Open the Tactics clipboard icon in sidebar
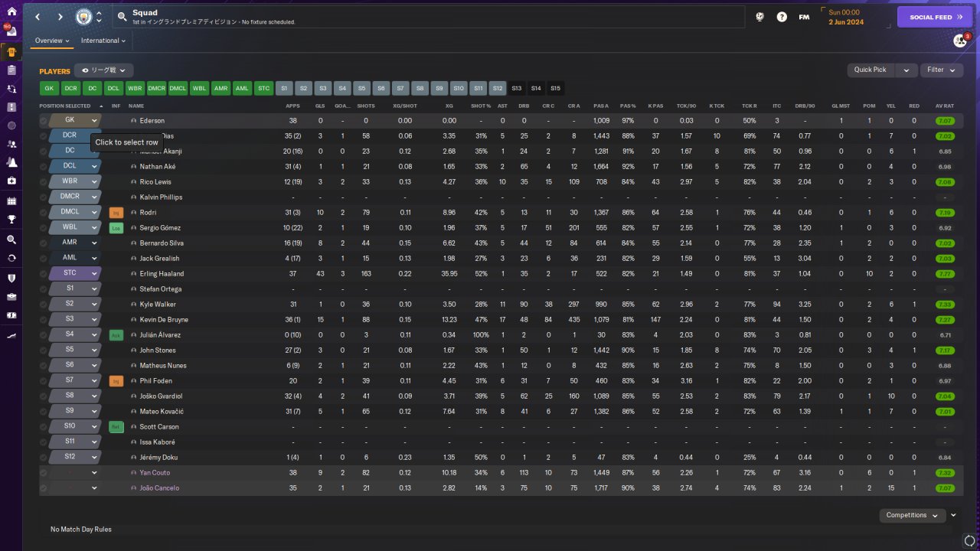 (x=11, y=70)
